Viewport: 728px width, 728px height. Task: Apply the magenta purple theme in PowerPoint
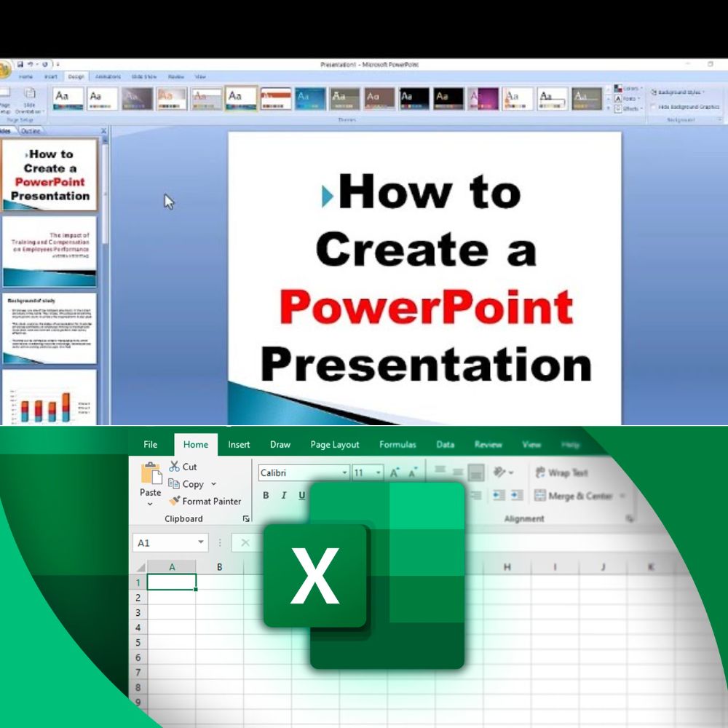483,99
